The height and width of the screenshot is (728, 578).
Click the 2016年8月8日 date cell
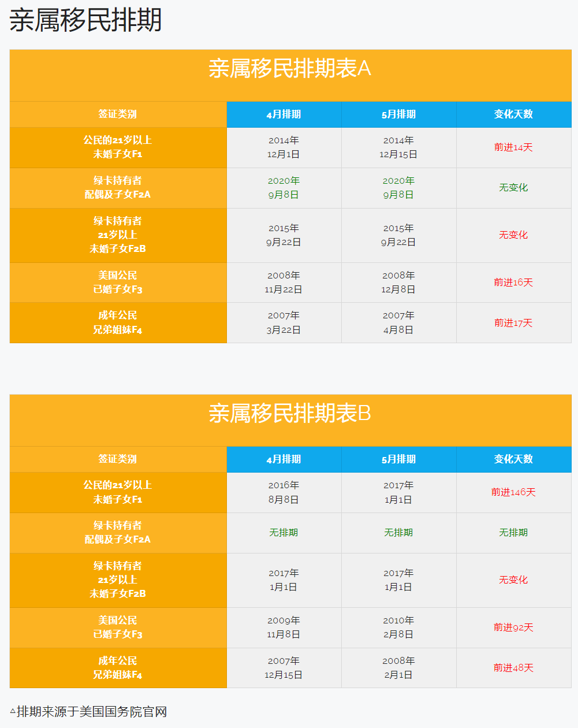coord(284,492)
